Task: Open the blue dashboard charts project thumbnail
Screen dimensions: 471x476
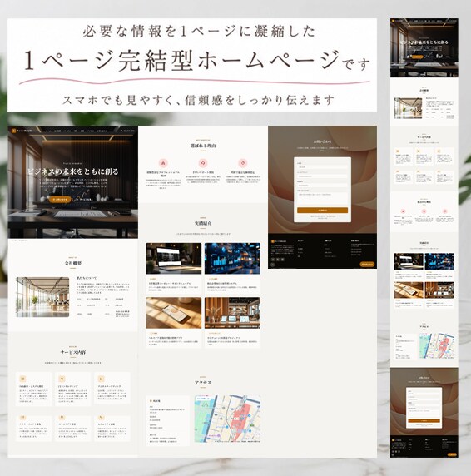Action: [232, 258]
